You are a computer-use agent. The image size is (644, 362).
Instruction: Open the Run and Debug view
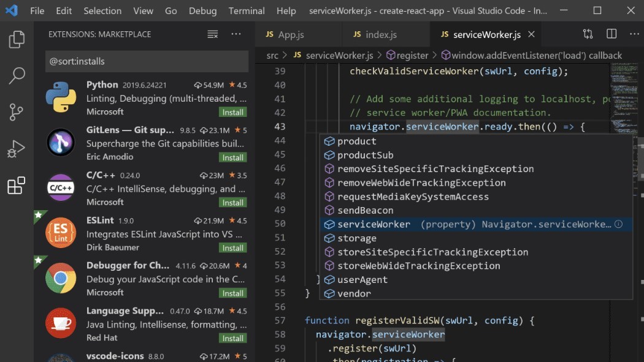coord(16,148)
